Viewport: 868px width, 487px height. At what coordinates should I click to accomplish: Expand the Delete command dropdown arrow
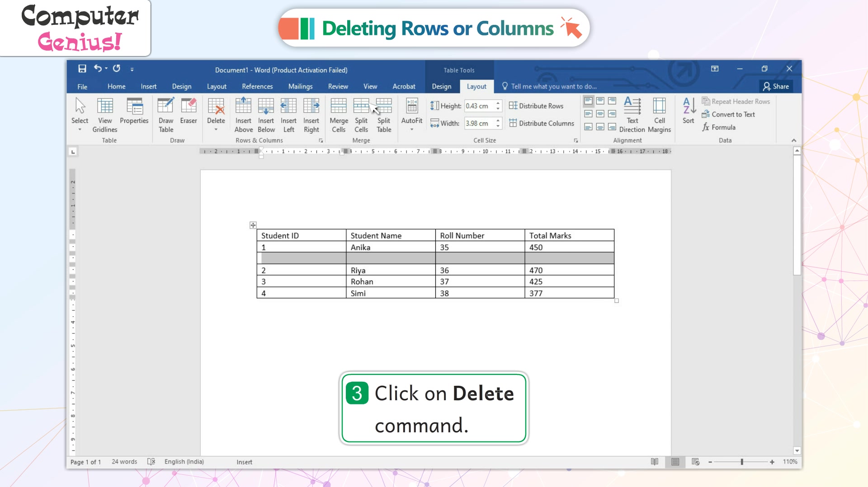click(216, 130)
